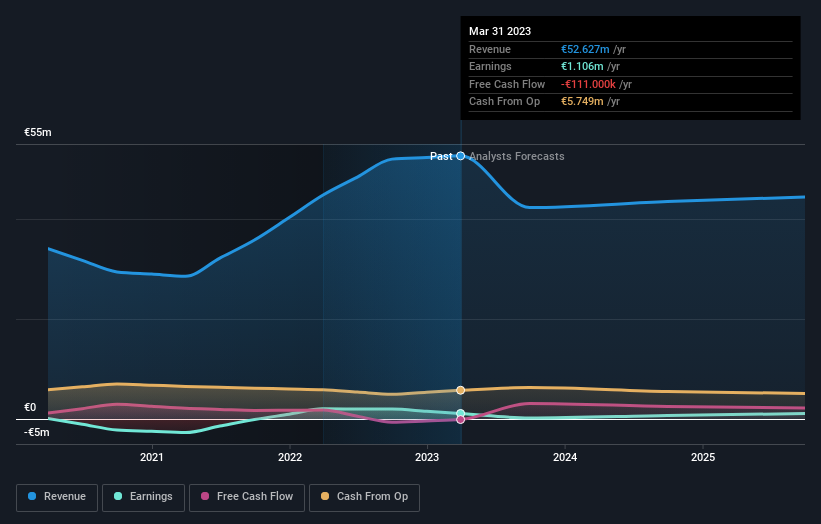
Task: Toggle the Earnings legend series
Action: 143,497
